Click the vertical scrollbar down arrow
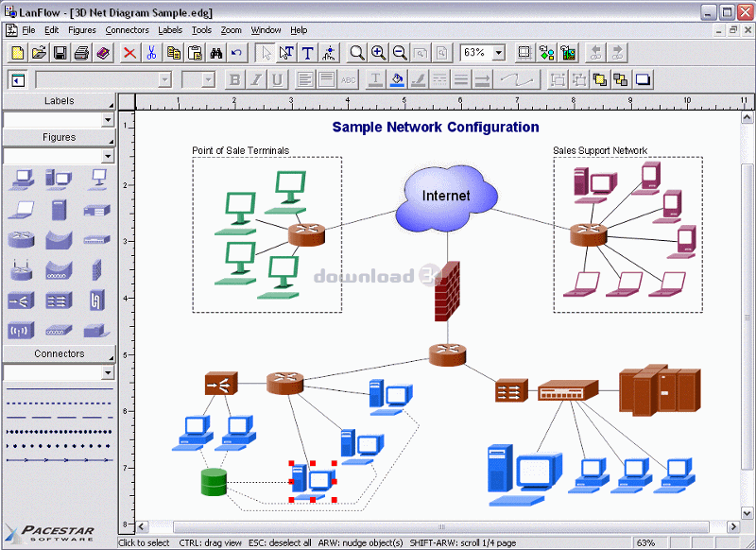This screenshot has height=550, width=756. [x=747, y=513]
